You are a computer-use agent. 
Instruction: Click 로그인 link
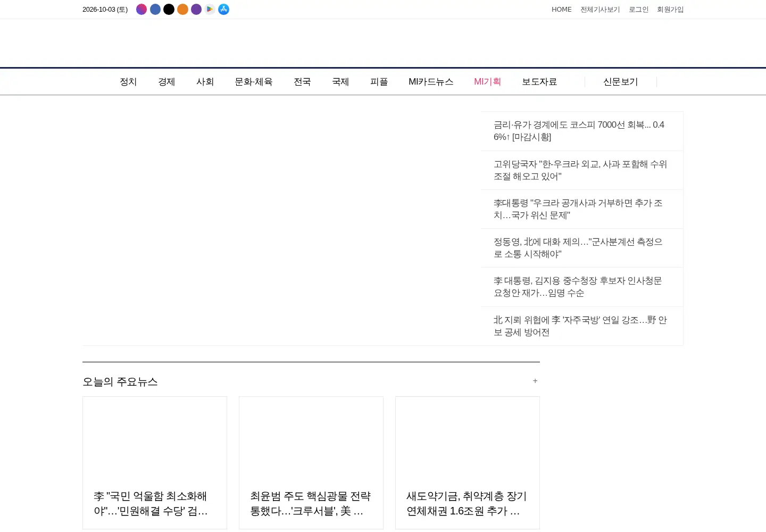click(x=638, y=10)
